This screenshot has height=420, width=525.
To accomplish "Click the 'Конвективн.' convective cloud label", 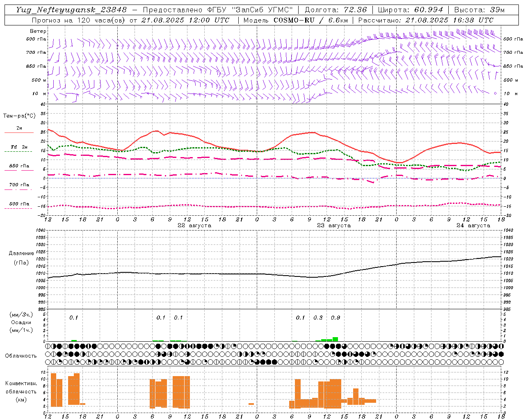I will (21, 383).
